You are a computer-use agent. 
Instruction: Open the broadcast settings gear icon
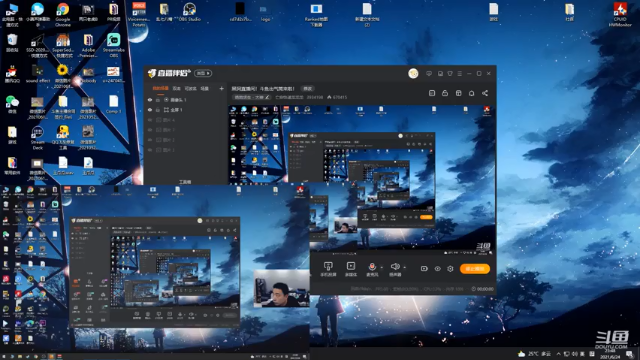tap(450, 269)
